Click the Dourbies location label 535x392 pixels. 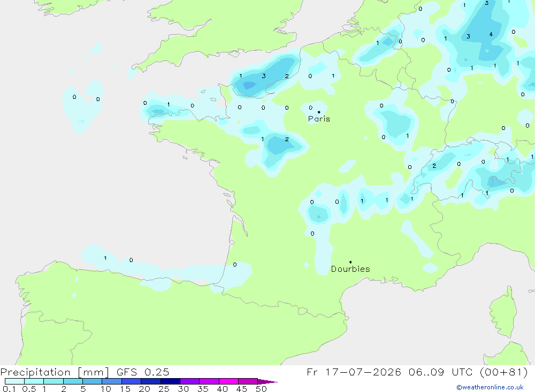click(x=350, y=269)
